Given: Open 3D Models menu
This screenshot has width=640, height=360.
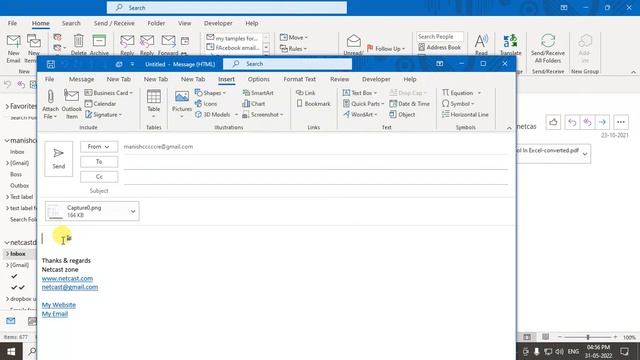Looking at the screenshot, I should [x=216, y=115].
